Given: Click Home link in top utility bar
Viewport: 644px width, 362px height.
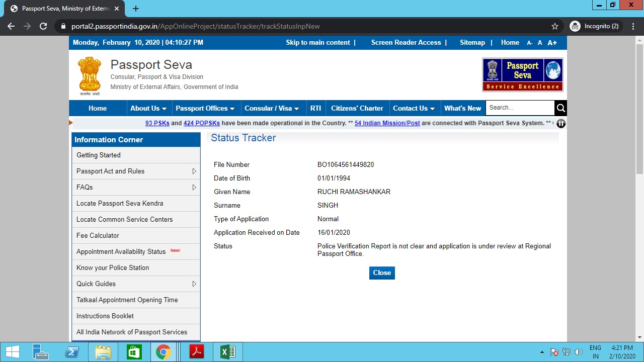Looking at the screenshot, I should pyautogui.click(x=510, y=43).
